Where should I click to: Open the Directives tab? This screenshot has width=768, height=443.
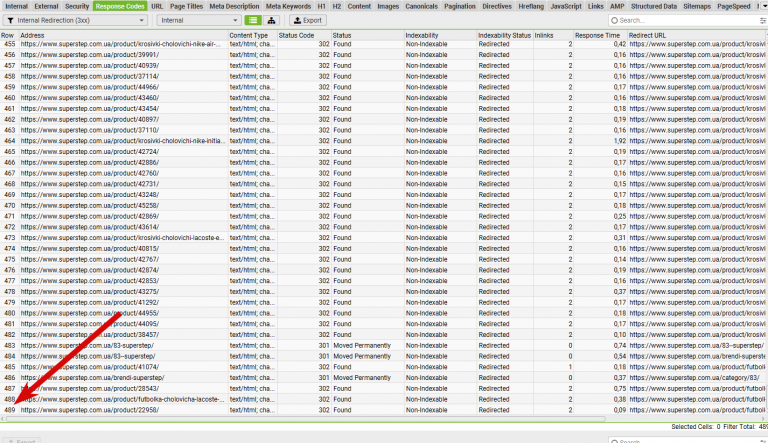click(497, 6)
